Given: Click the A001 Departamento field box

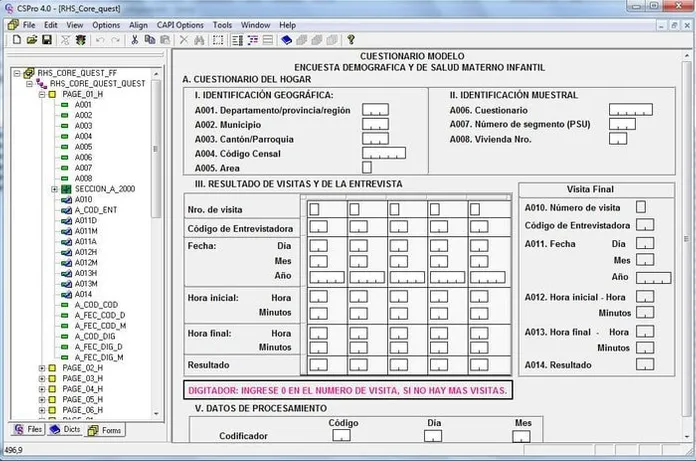Looking at the screenshot, I should click(375, 110).
